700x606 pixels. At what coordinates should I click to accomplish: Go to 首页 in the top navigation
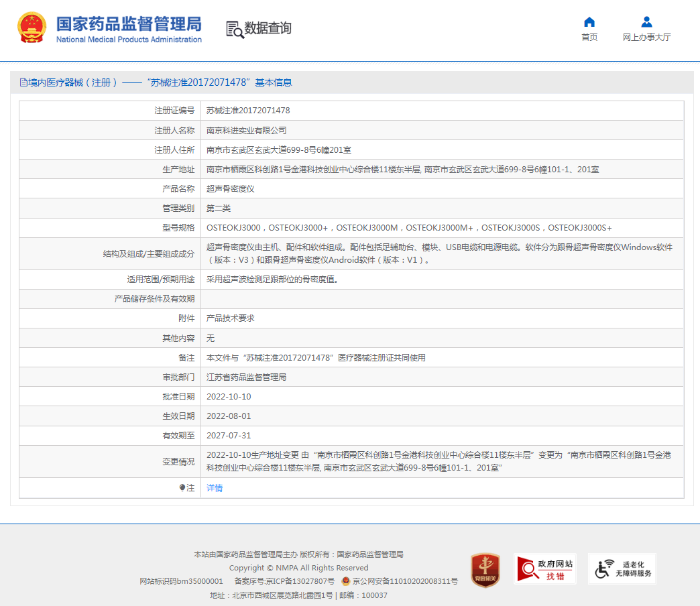(x=589, y=38)
